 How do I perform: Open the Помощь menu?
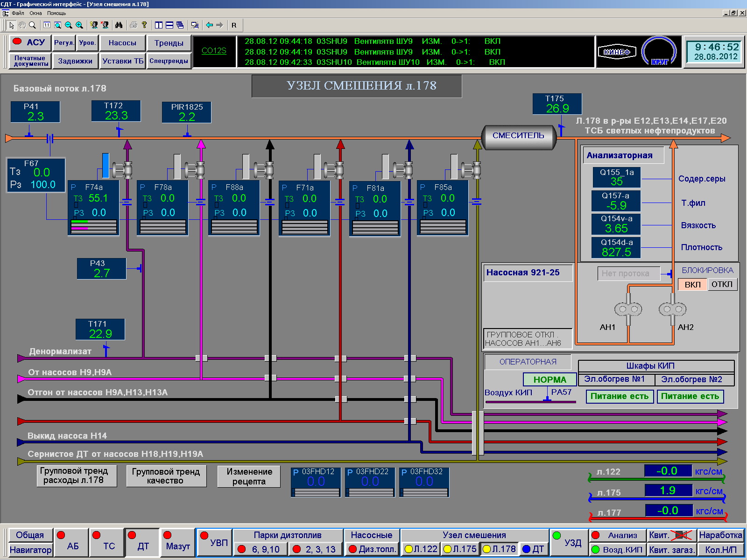(x=56, y=13)
